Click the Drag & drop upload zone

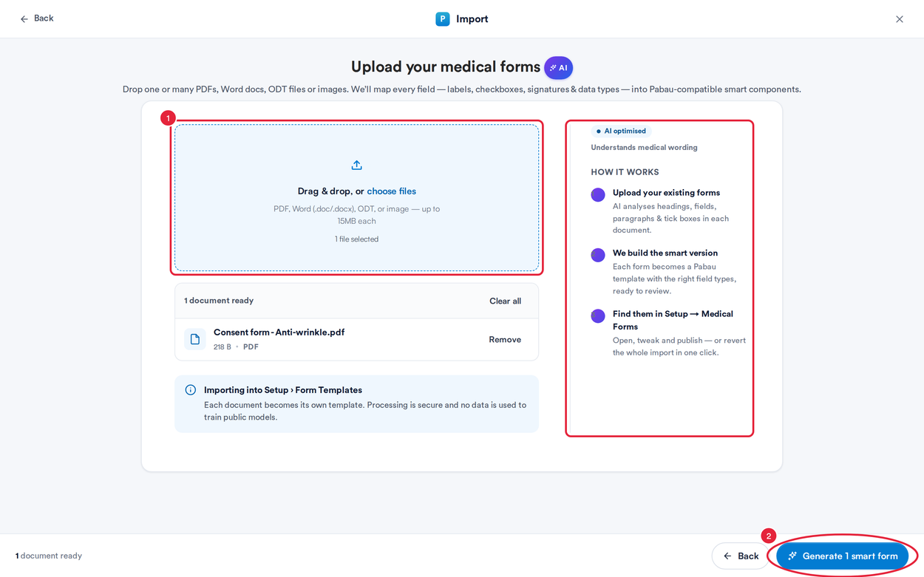[357, 198]
